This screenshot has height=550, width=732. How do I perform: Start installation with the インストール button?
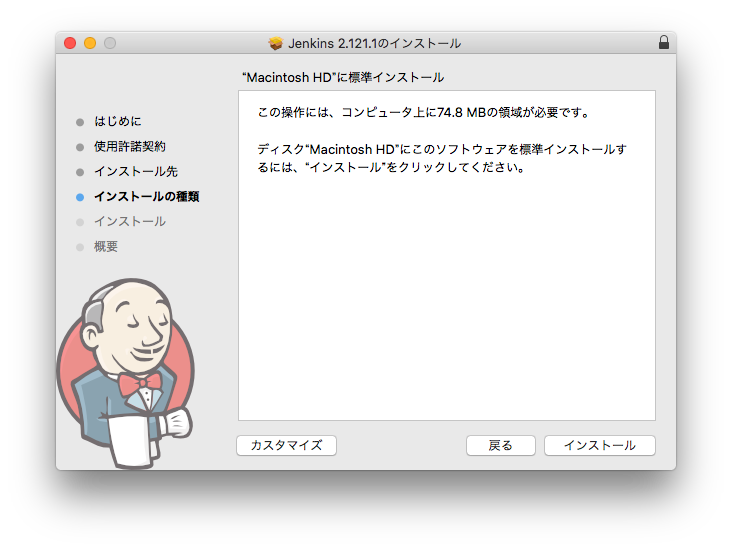coord(599,445)
